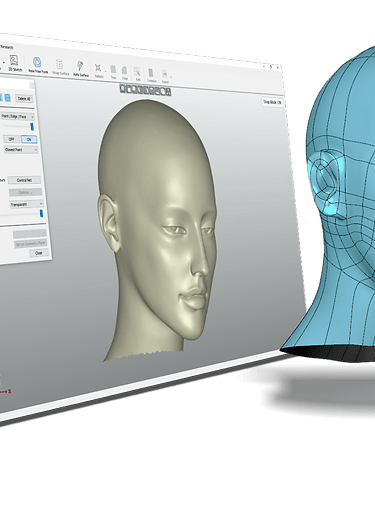This screenshot has height=508, width=375.
Task: Launch the Auto Surface tool
Action: click(81, 69)
